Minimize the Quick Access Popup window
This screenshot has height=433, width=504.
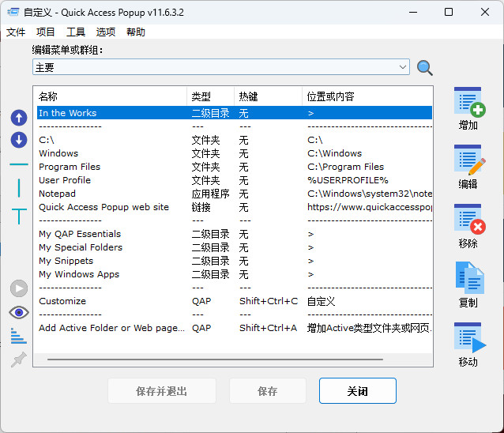[413, 12]
